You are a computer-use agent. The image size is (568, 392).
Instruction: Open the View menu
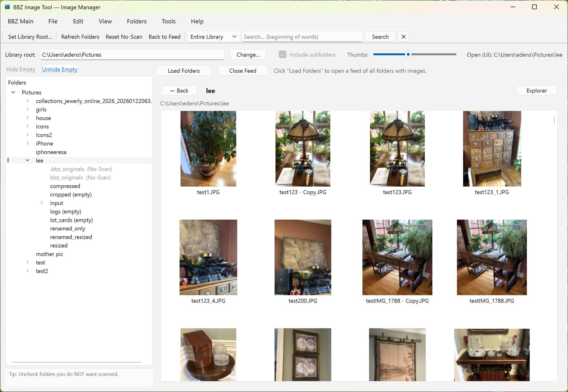coord(105,21)
